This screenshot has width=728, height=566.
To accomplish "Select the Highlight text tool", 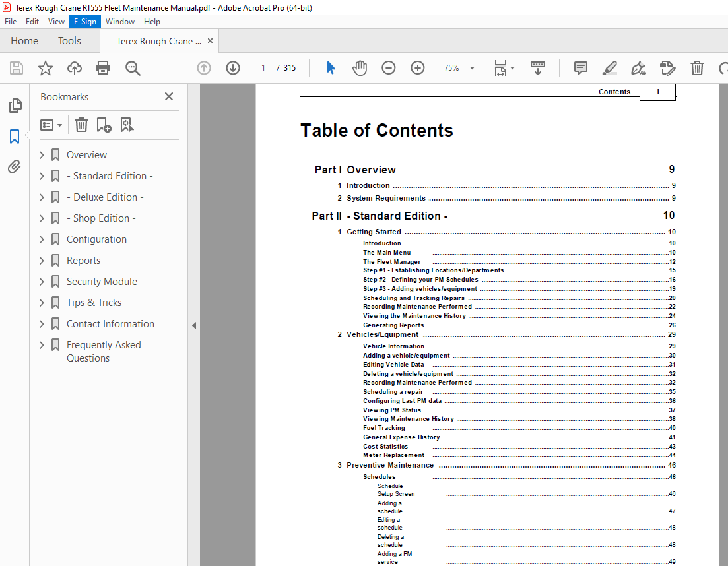I will click(609, 68).
